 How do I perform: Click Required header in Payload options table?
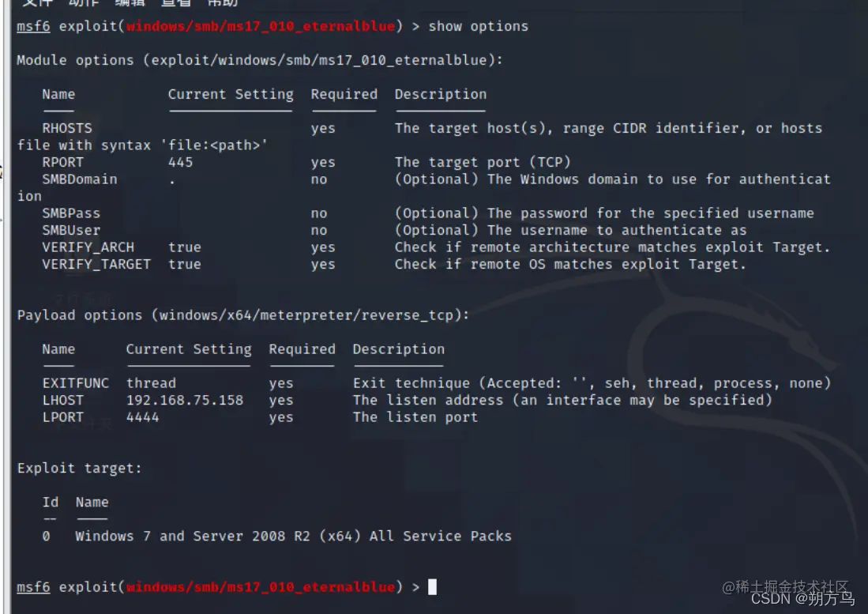point(302,349)
